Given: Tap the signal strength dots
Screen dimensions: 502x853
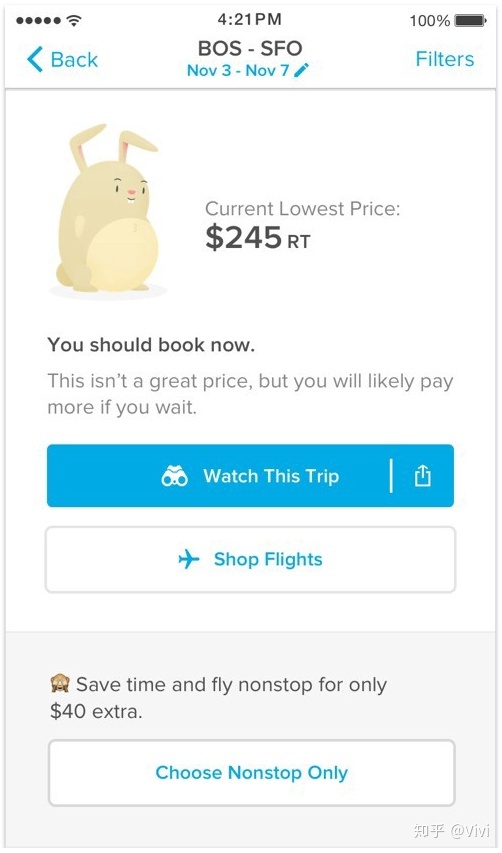Looking at the screenshot, I should [x=38, y=21].
